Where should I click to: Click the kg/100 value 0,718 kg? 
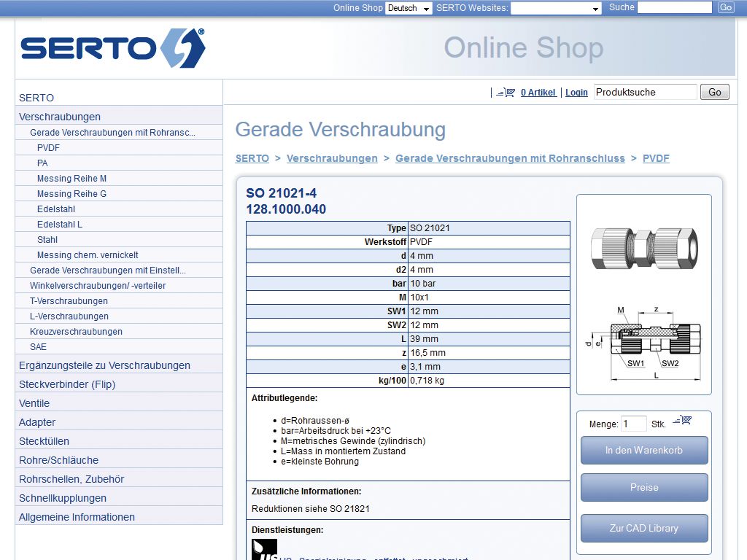(x=427, y=381)
